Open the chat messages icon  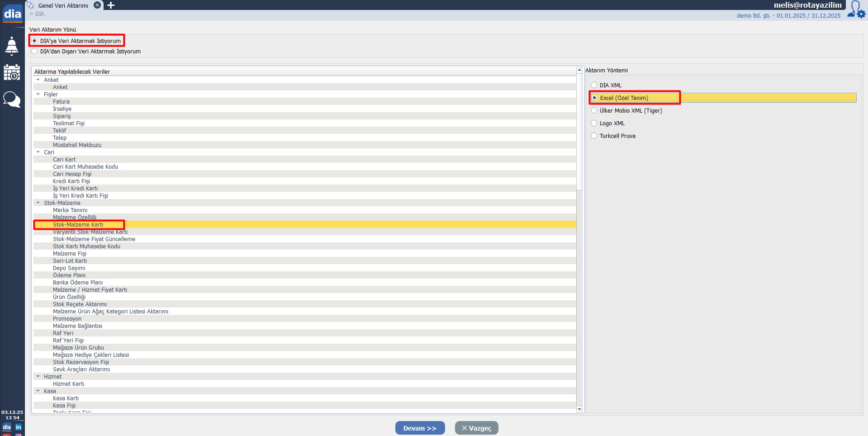tap(12, 99)
